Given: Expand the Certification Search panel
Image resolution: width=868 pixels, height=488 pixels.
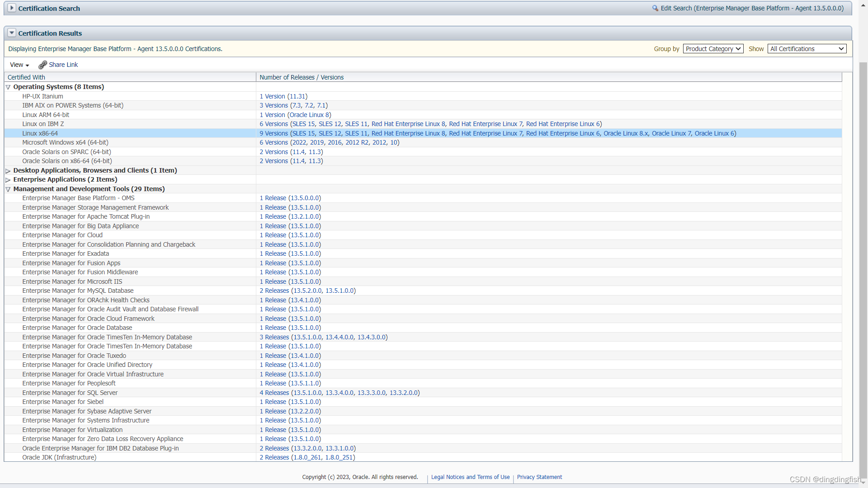Looking at the screenshot, I should pyautogui.click(x=12, y=8).
